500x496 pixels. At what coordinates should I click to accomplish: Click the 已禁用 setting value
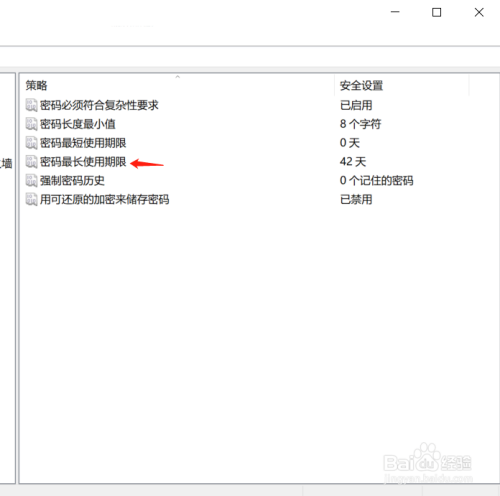coord(356,200)
